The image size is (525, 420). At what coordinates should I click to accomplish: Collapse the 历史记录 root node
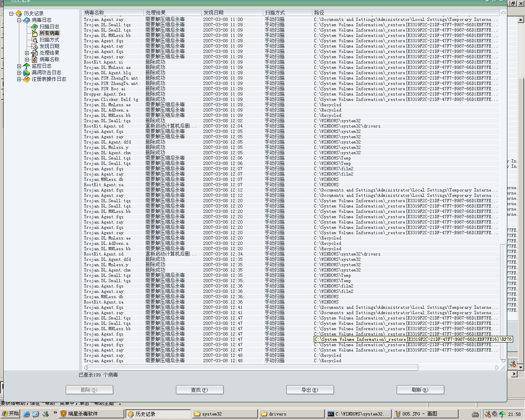point(11,14)
